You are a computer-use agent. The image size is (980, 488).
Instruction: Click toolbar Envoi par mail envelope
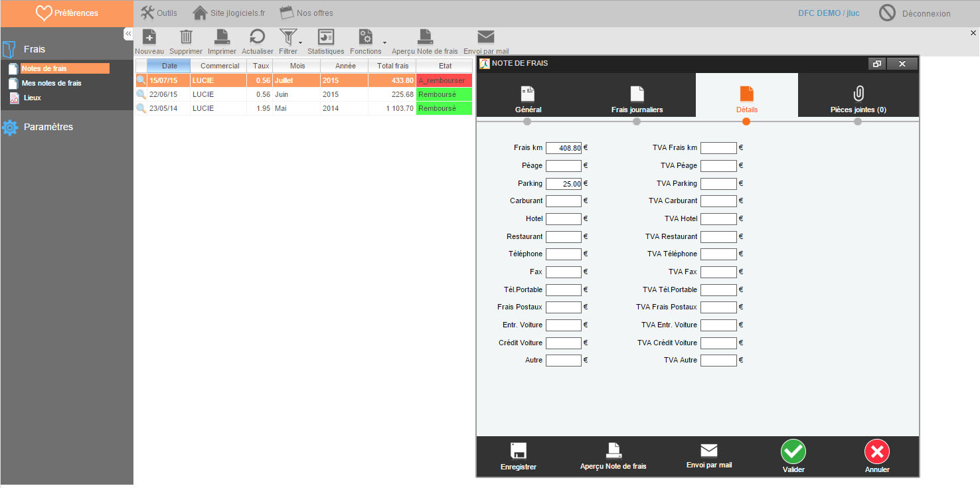(x=486, y=37)
